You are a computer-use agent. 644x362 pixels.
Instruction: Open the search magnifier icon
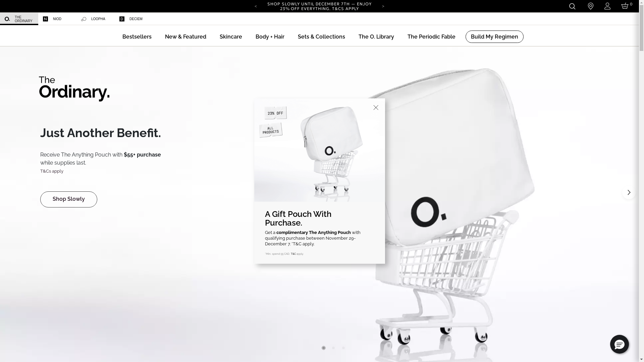click(572, 6)
